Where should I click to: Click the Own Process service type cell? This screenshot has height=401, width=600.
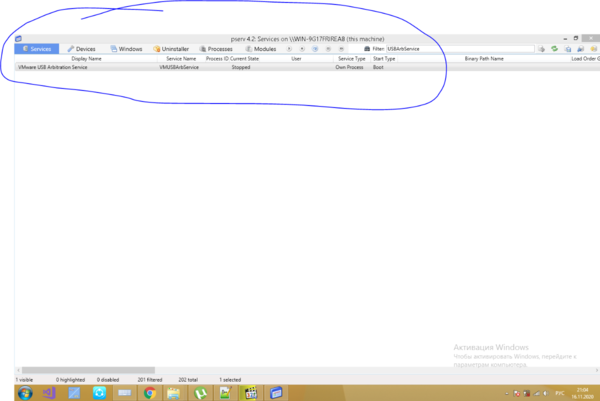pos(349,67)
